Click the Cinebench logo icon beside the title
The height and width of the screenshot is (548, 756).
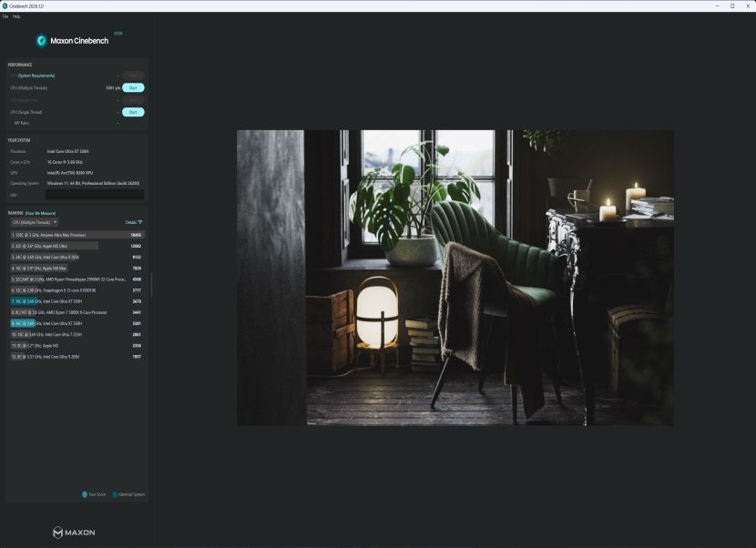click(42, 40)
